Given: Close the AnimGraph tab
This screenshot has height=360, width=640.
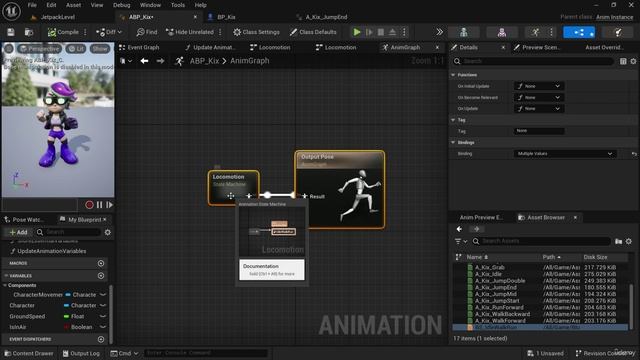Looking at the screenshot, I should [x=437, y=47].
